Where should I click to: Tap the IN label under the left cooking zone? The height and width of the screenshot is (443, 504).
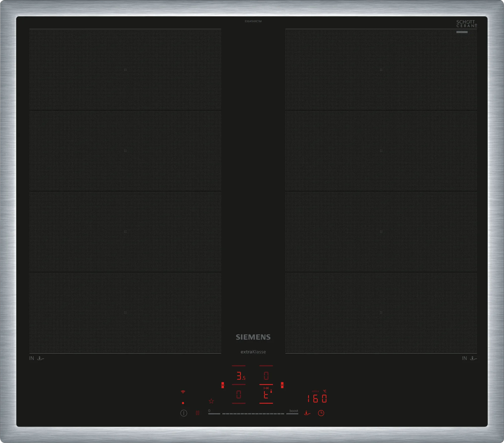(31, 358)
